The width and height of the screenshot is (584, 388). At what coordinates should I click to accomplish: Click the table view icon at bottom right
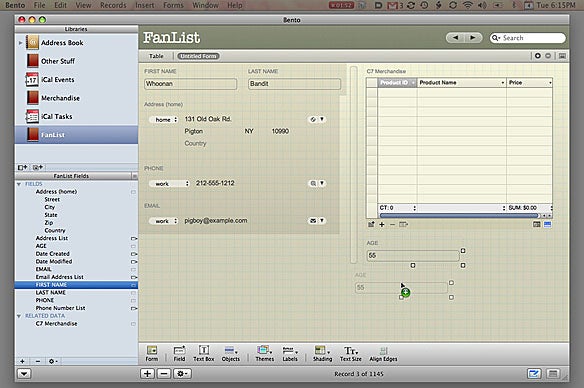click(553, 373)
